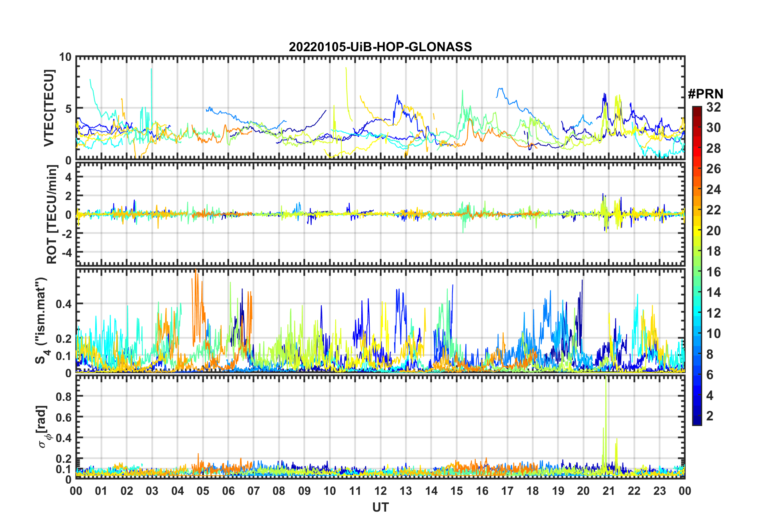The height and width of the screenshot is (532, 761).
Task: Click colorbar tick label 16
Action: 713,272
